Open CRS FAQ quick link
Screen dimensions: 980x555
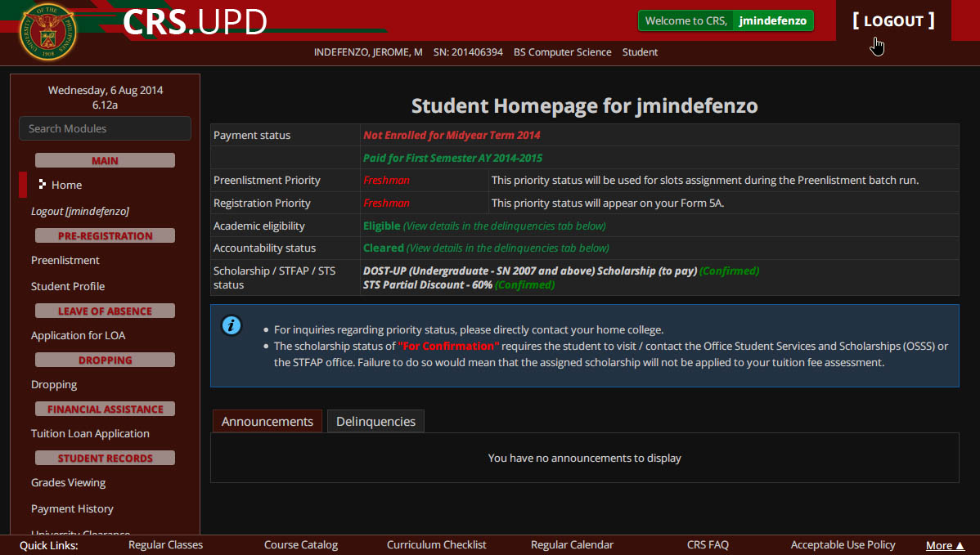tap(708, 545)
